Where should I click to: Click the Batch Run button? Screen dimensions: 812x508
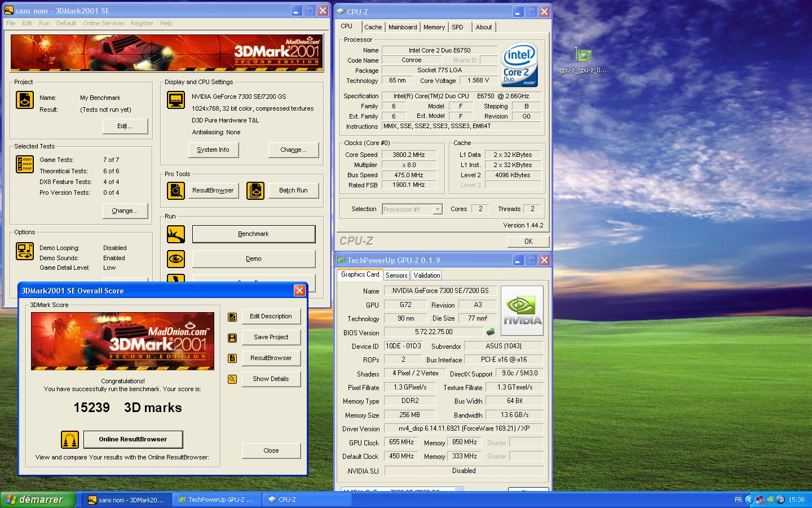(x=293, y=190)
